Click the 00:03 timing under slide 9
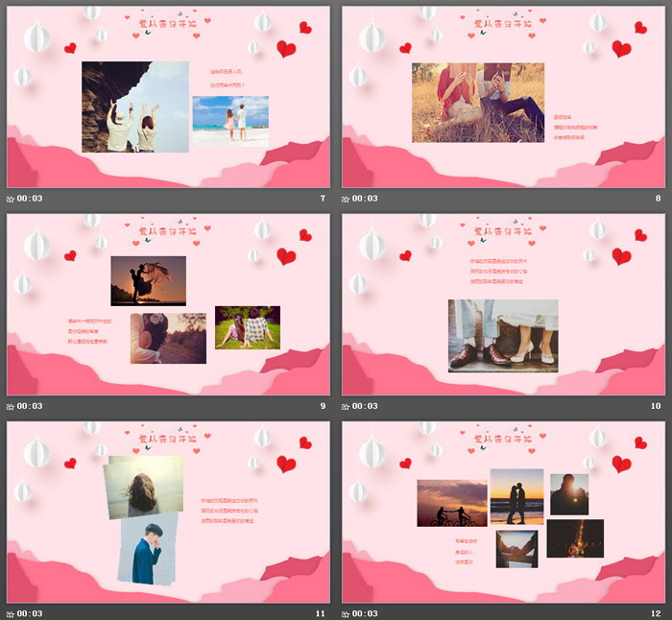The image size is (672, 620). click(x=29, y=406)
